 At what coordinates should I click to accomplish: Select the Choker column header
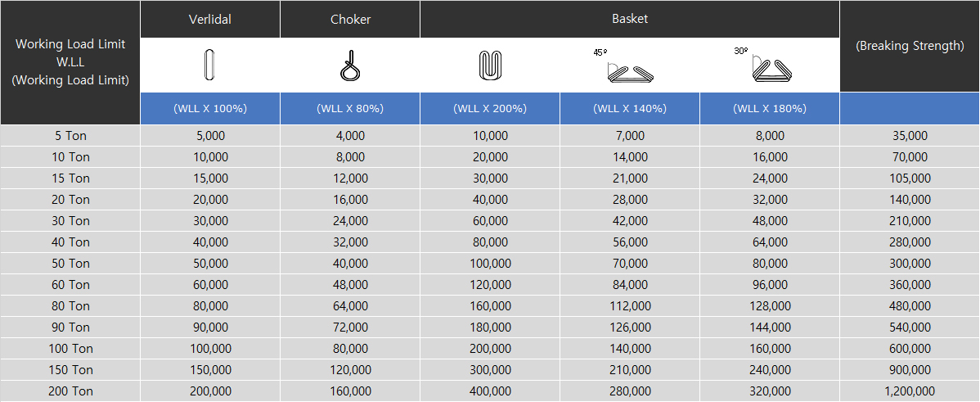point(350,20)
